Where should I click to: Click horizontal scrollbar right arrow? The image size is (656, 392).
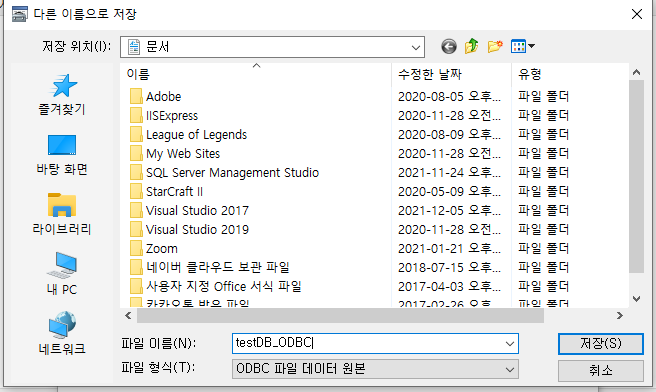click(620, 315)
